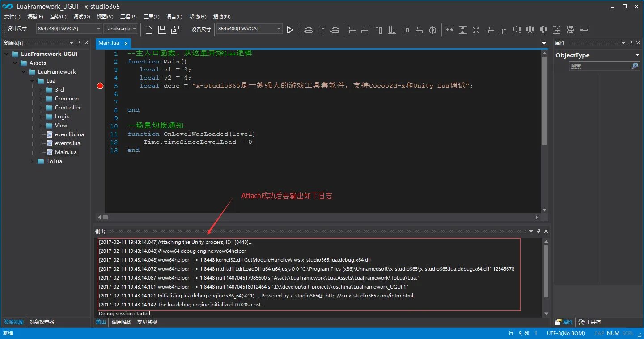Switch to the 工具箱 toolbox tab
The image size is (644, 339).
pos(589,322)
